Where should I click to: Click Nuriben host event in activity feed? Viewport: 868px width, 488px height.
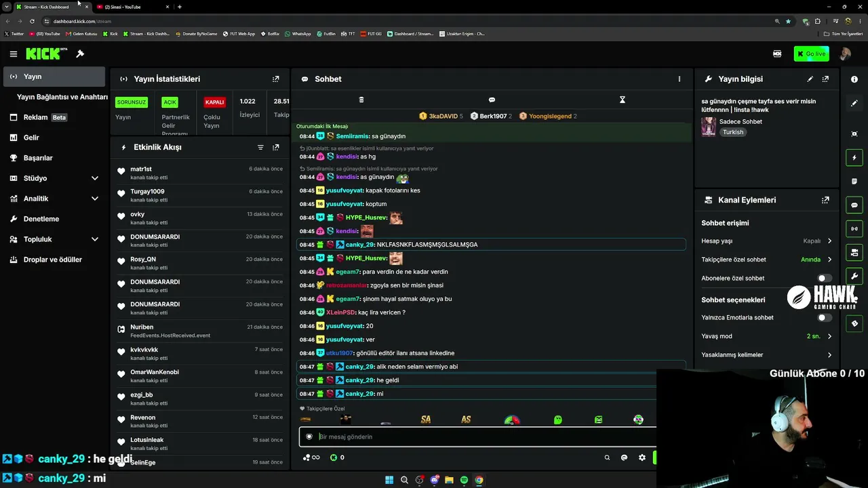click(200, 331)
